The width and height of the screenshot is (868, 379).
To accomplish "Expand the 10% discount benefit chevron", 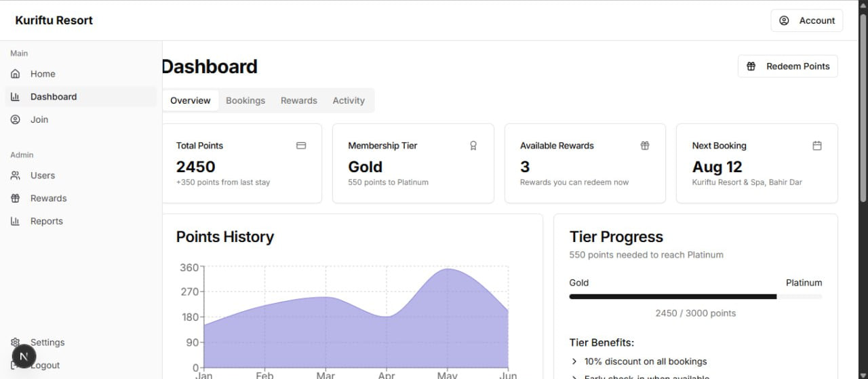I will pos(574,361).
